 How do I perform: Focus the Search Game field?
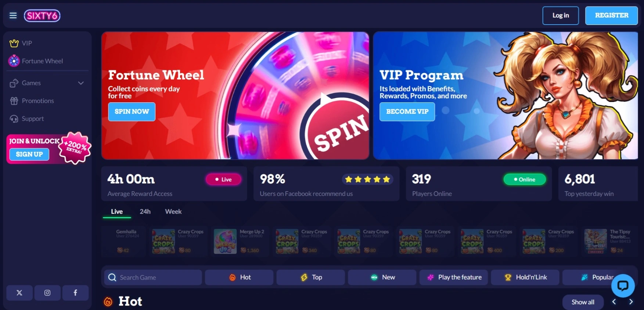pyautogui.click(x=153, y=277)
